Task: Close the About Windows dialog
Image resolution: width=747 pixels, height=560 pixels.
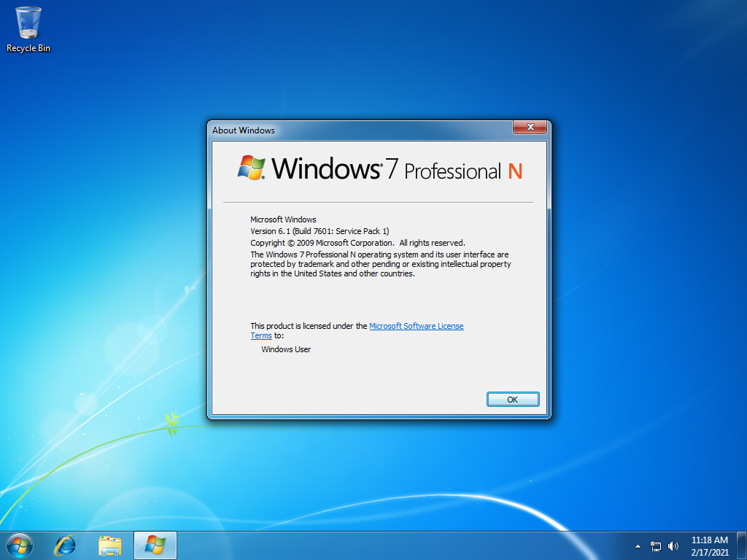Action: coord(530,127)
